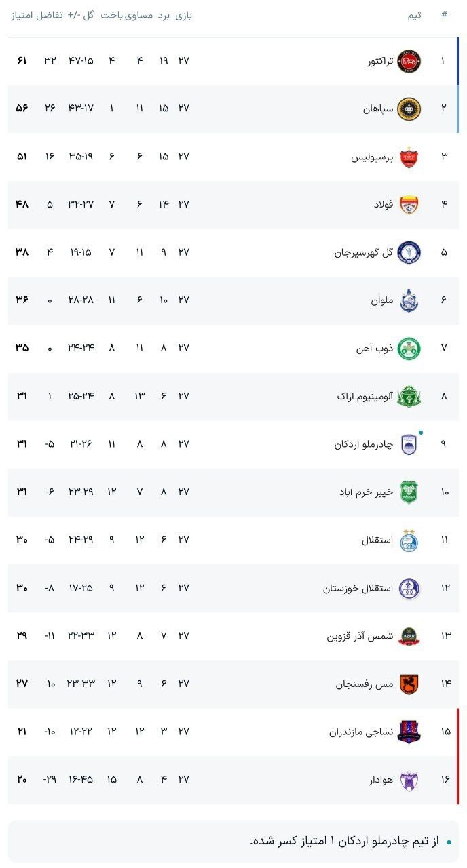The image size is (467, 868).
Task: Click the بازی games column header
Action: pyautogui.click(x=183, y=15)
